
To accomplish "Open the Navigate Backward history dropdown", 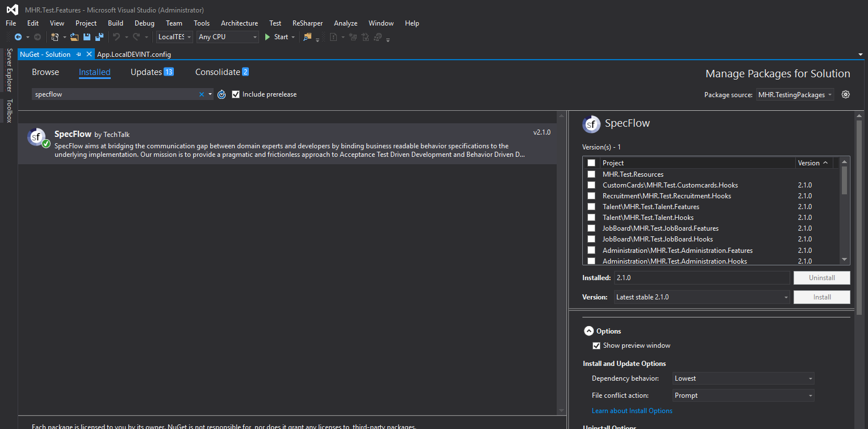I will click(x=27, y=37).
